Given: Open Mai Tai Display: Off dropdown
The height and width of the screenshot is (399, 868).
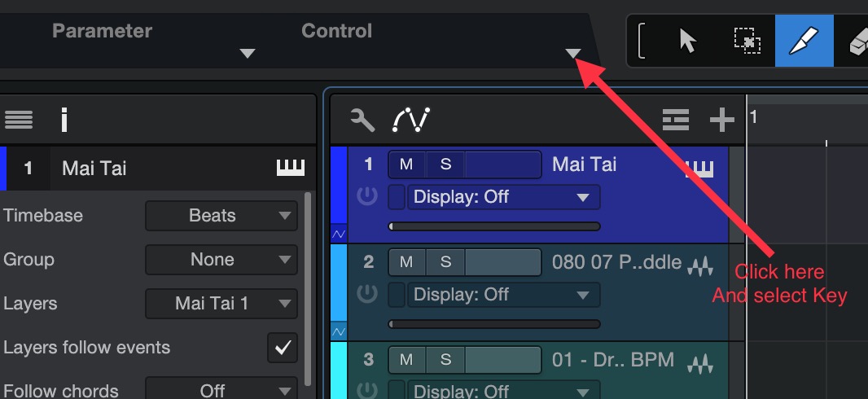Looking at the screenshot, I should point(504,197).
